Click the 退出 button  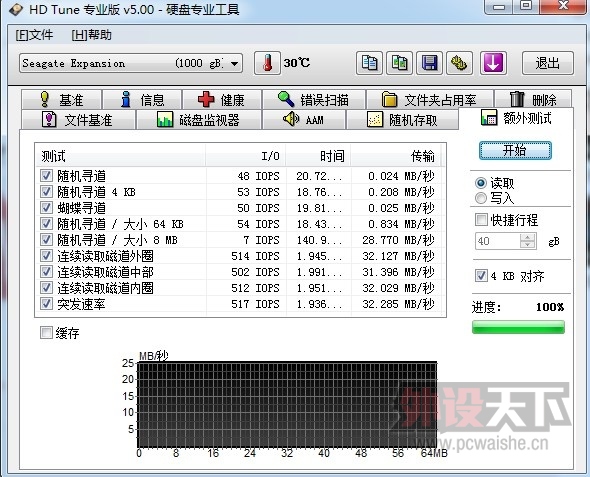coord(548,63)
